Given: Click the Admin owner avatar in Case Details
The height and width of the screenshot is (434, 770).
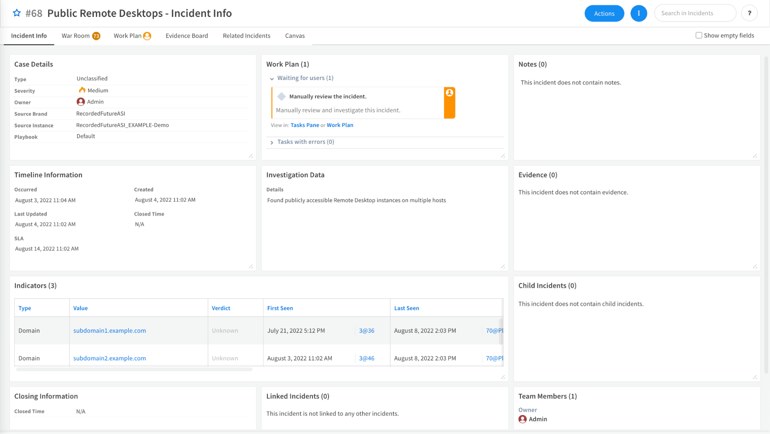Looking at the screenshot, I should click(81, 102).
